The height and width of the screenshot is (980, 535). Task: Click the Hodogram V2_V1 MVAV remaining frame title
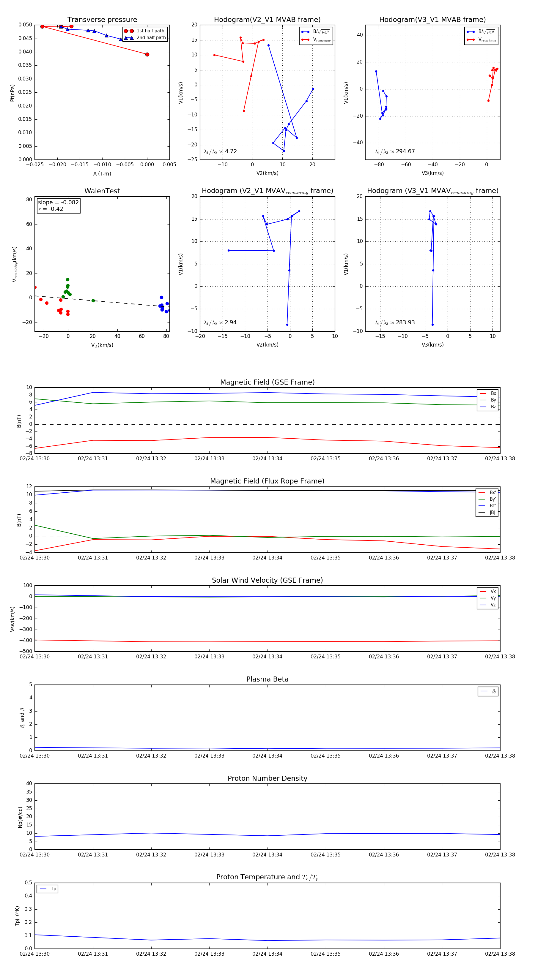(x=267, y=191)
